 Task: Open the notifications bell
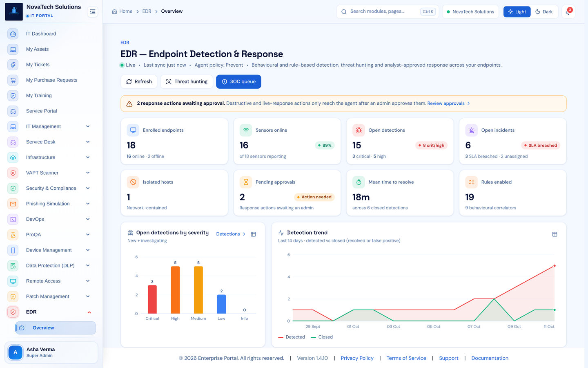pyautogui.click(x=568, y=12)
